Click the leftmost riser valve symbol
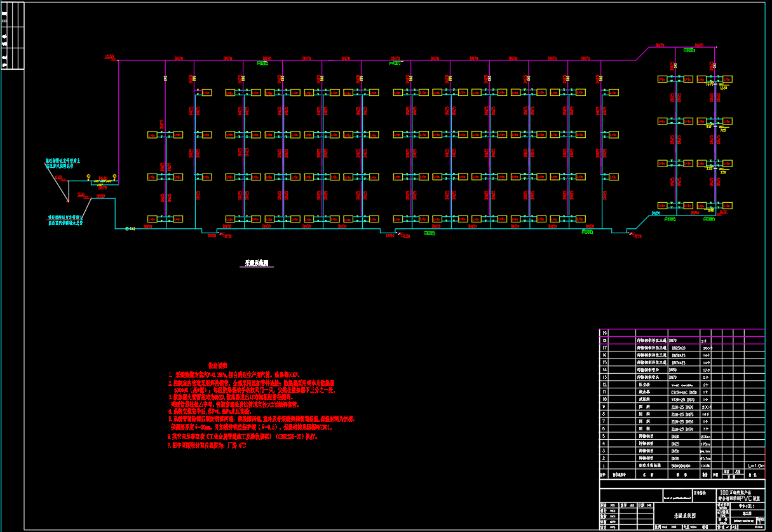Screen dimensions: 772x532 165,78
